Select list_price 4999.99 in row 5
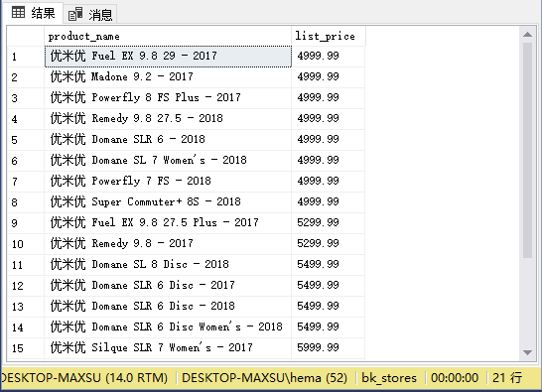 328,140
